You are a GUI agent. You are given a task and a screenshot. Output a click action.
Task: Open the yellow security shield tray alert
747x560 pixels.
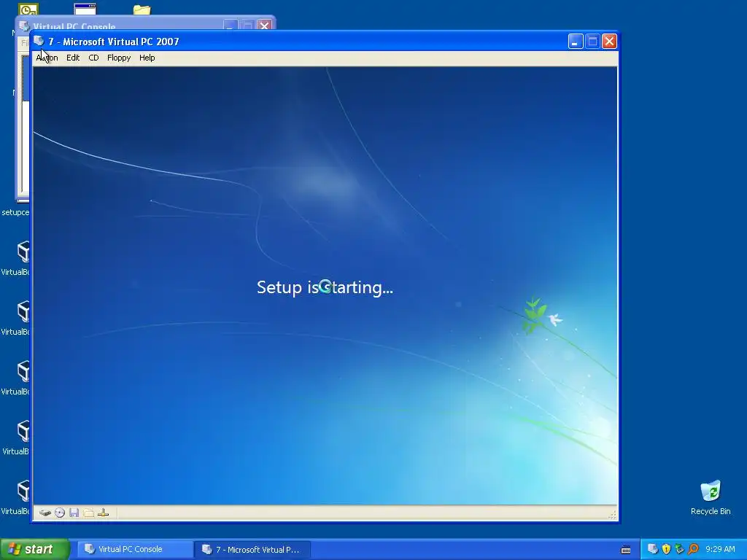pos(666,549)
